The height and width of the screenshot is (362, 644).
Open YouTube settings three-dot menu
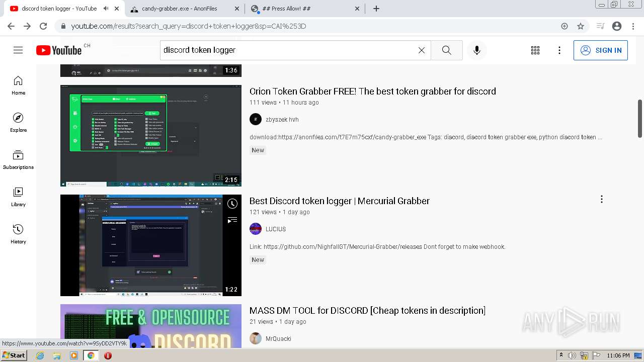pyautogui.click(x=559, y=50)
